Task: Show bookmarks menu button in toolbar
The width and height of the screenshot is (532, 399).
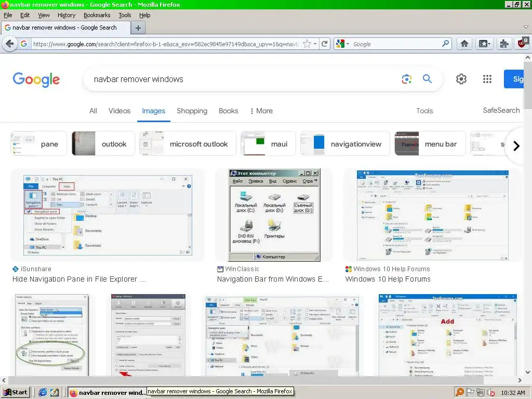Action: pyautogui.click(x=484, y=44)
